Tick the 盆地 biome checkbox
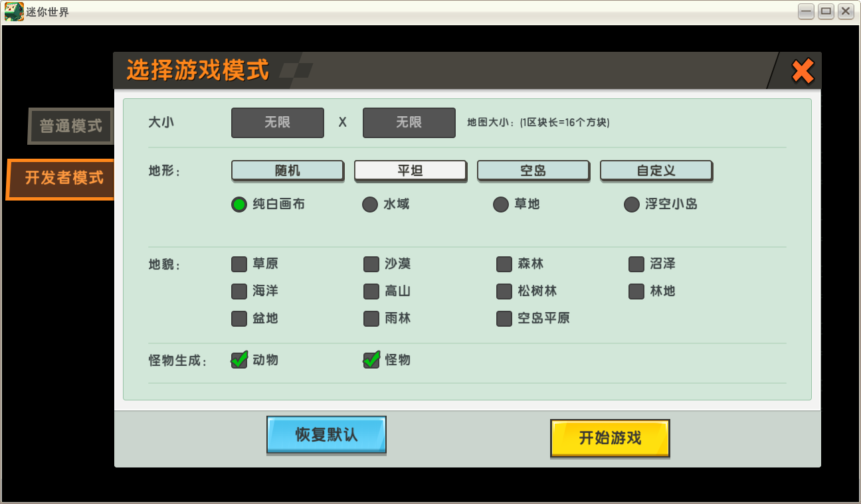Screen dimensions: 861x504 (x=239, y=319)
